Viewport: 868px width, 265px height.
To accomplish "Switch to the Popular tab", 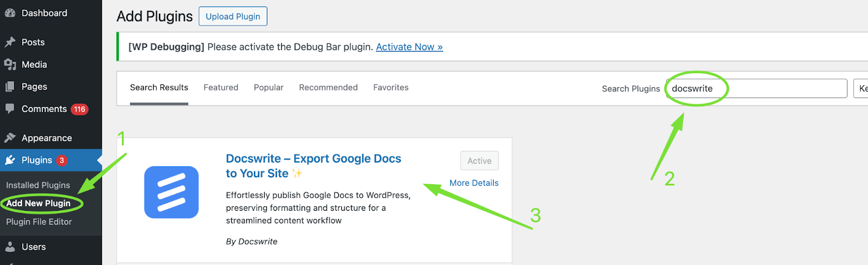I will [269, 87].
